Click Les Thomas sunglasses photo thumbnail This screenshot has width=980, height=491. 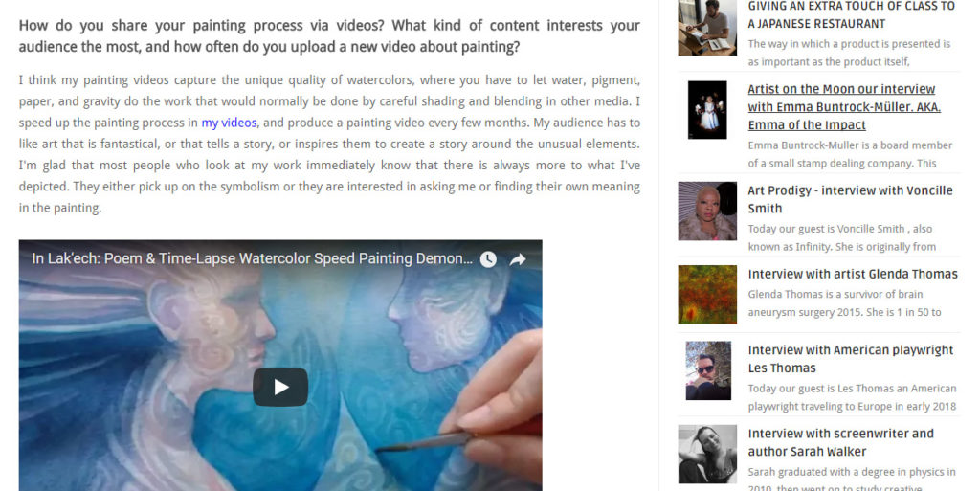click(x=708, y=370)
